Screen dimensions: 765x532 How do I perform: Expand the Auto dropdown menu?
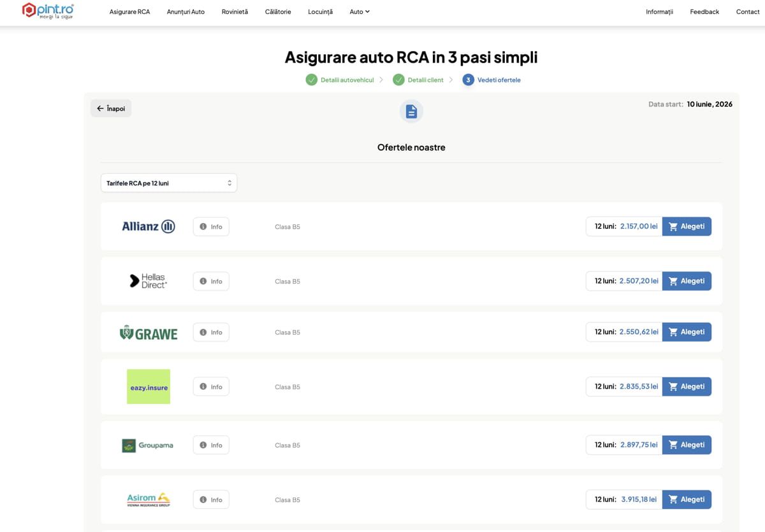(x=360, y=11)
